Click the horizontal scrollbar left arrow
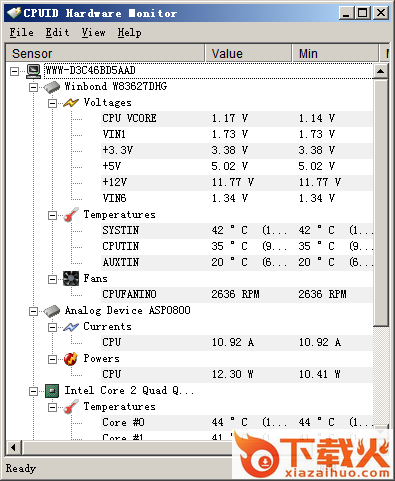This screenshot has width=395, height=481. point(14,447)
